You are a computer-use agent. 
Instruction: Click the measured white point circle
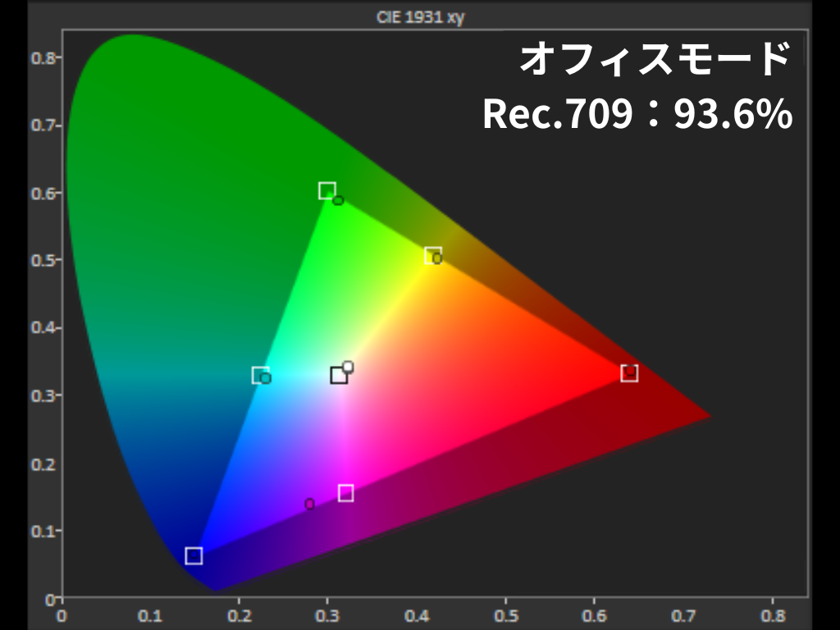(348, 367)
